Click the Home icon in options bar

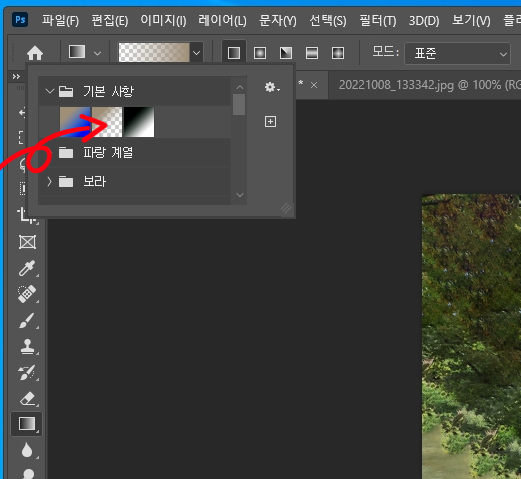(35, 53)
